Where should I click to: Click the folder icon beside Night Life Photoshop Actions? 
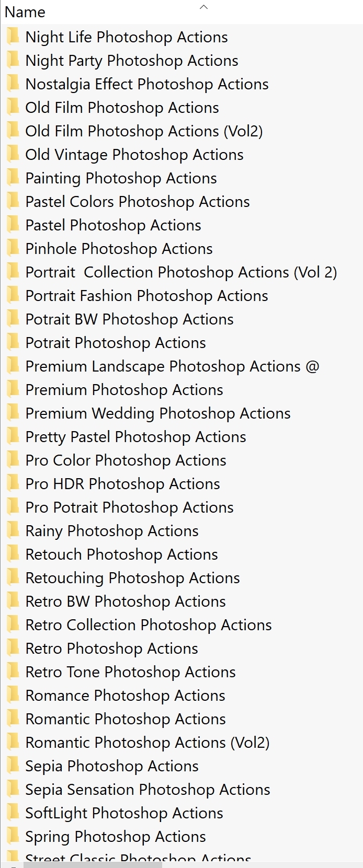[x=13, y=37]
